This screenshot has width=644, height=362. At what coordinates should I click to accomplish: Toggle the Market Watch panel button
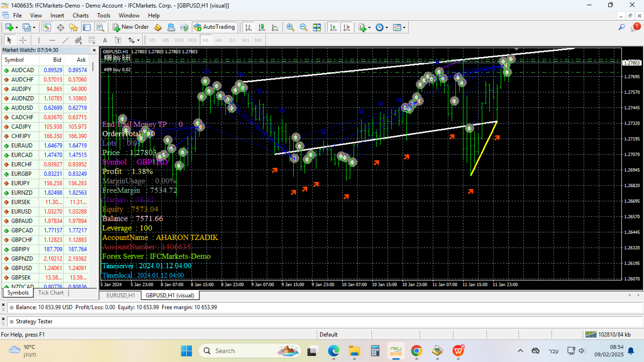pyautogui.click(x=47, y=27)
